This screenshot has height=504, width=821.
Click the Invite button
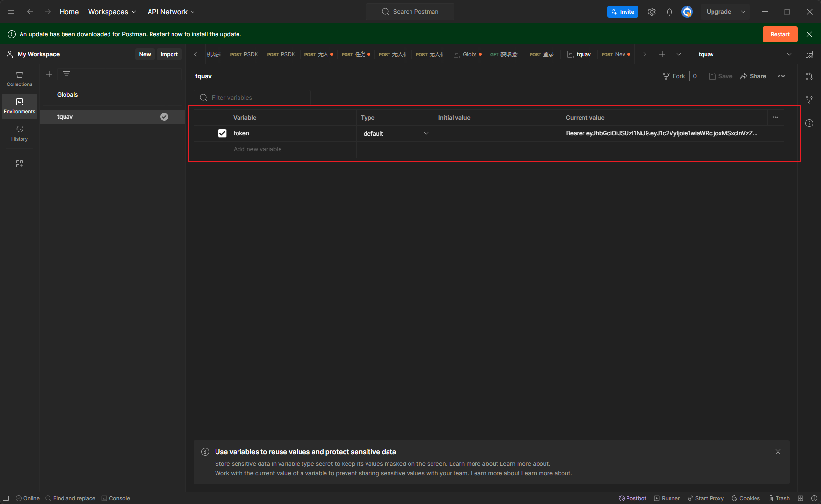pos(623,12)
